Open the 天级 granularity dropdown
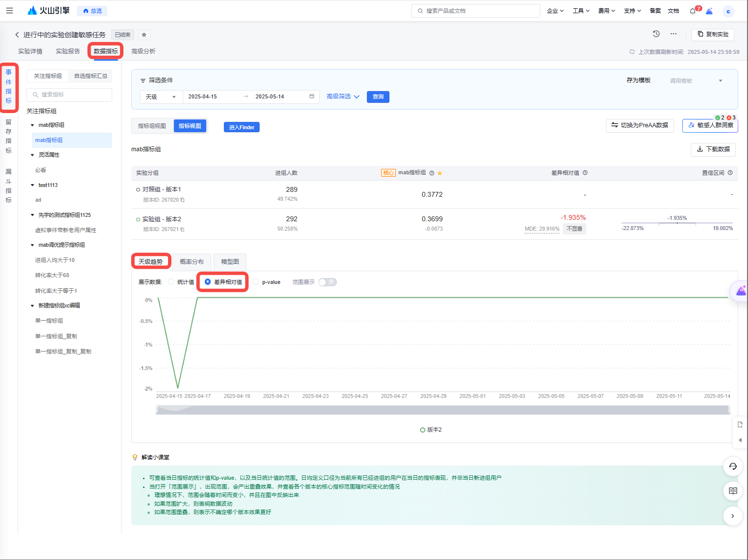Image resolution: width=748 pixels, height=560 pixels. (x=161, y=97)
